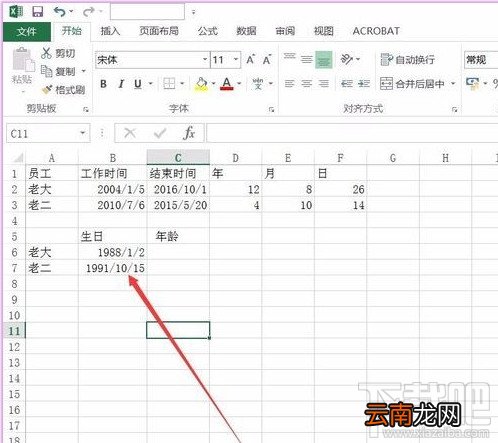Select row 11 header
The image size is (498, 443).
pyautogui.click(x=14, y=330)
